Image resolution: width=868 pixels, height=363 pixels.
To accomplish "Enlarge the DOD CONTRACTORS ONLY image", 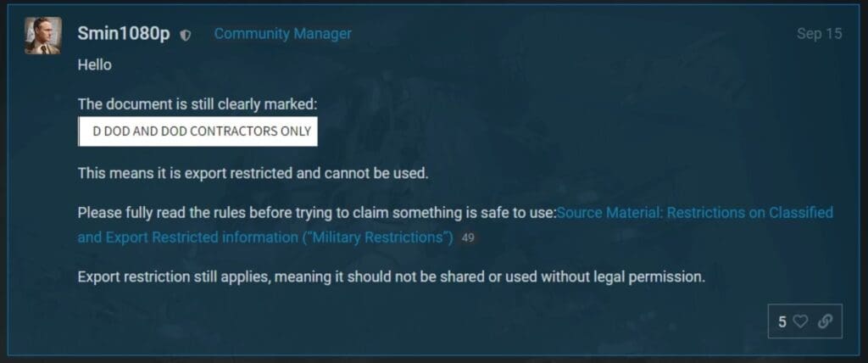I will click(198, 131).
